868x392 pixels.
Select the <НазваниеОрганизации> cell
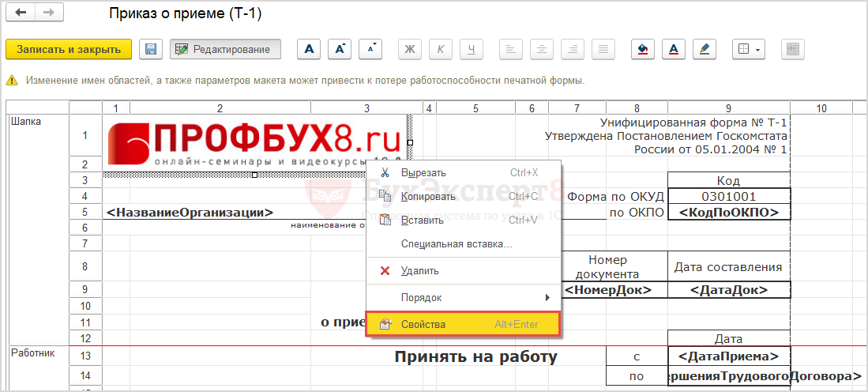[190, 213]
